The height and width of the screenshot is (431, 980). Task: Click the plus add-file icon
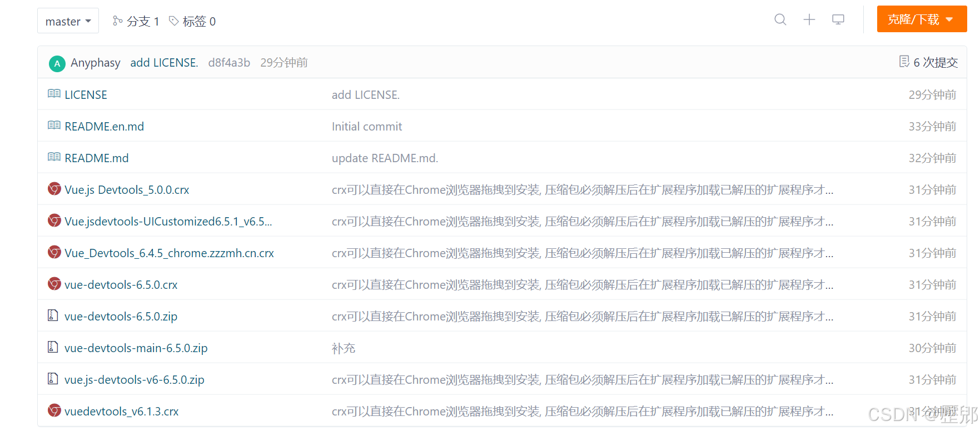pos(809,20)
